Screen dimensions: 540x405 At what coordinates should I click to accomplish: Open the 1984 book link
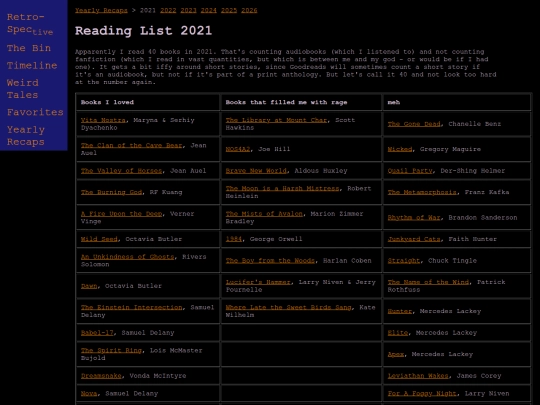pyautogui.click(x=234, y=239)
